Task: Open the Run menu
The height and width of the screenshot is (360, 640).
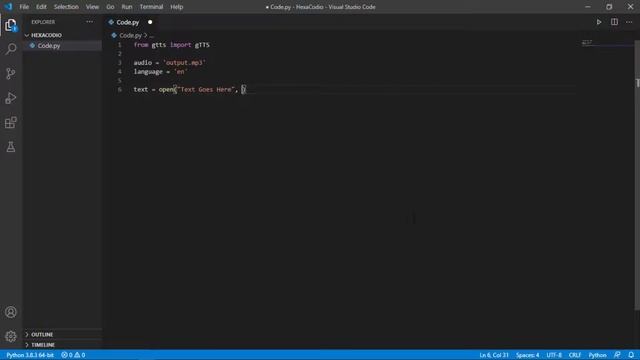Action: (x=127, y=7)
